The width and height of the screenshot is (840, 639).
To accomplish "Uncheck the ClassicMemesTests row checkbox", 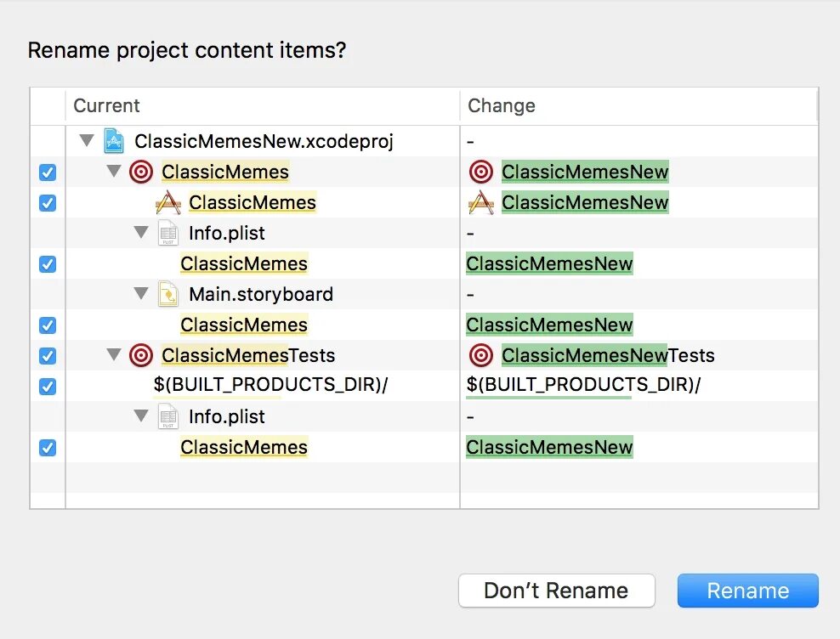I will [x=48, y=356].
